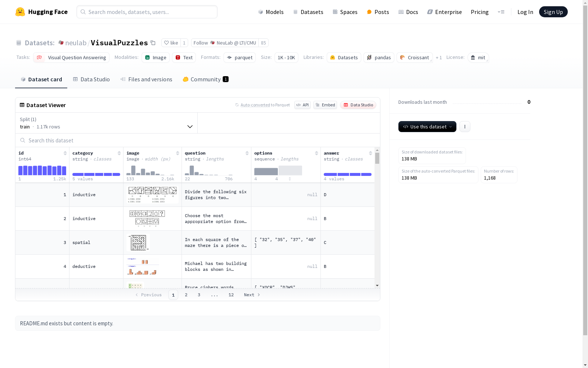Open Data Studio from viewer header

click(358, 105)
